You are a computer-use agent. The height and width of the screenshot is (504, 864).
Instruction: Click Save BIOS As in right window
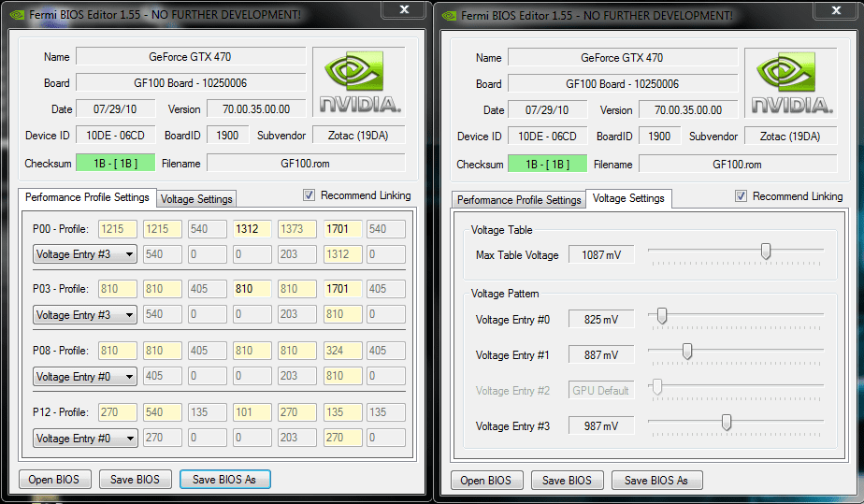click(656, 481)
